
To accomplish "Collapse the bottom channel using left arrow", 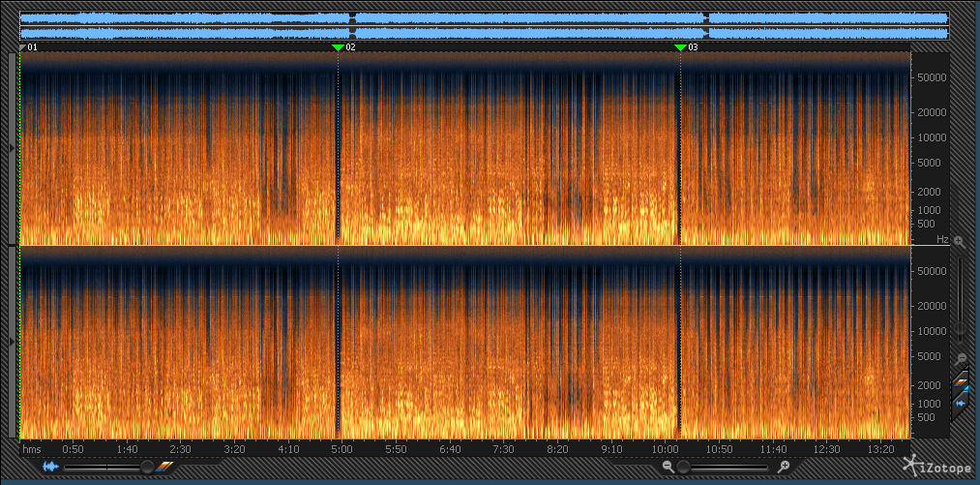I will tap(12, 342).
